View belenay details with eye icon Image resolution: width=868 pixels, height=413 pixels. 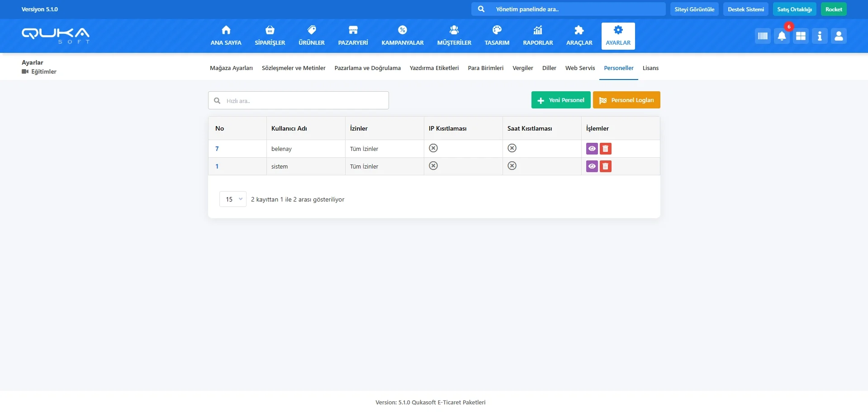tap(592, 149)
